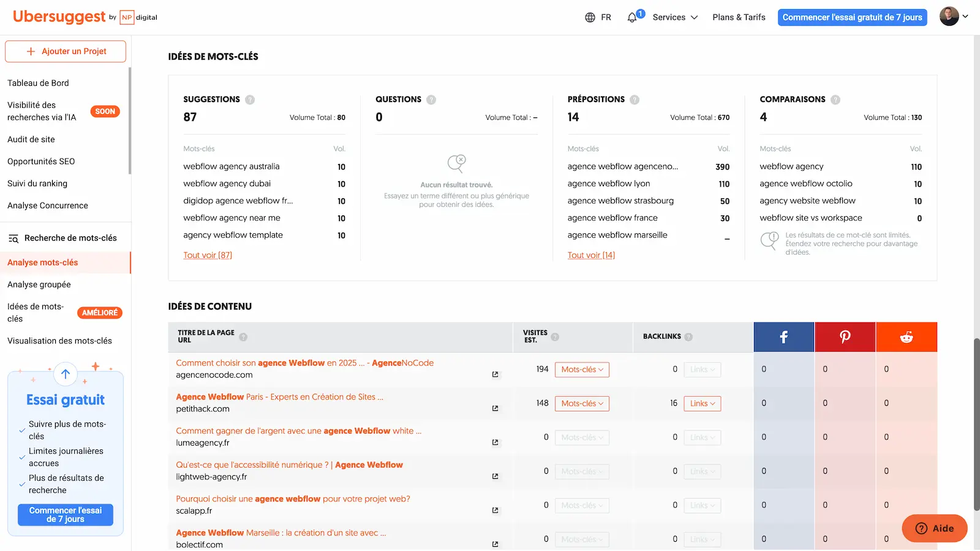
Task: Open the Services dropdown menu
Action: pyautogui.click(x=675, y=18)
